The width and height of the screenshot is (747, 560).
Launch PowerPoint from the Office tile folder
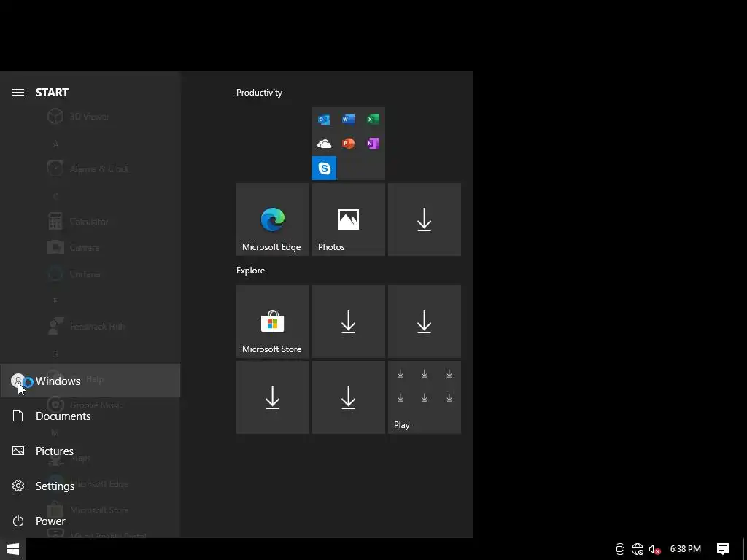tap(348, 144)
